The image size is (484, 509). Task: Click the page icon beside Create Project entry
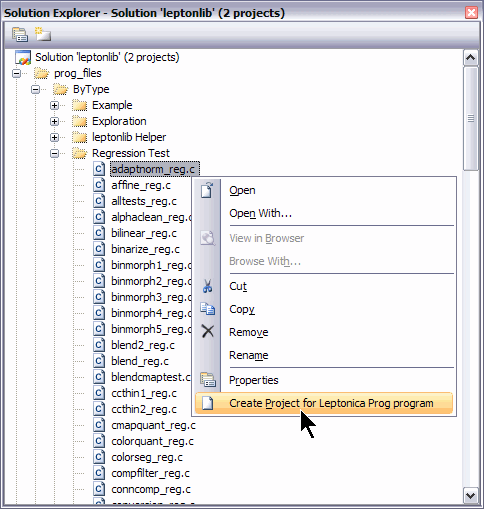click(x=208, y=403)
